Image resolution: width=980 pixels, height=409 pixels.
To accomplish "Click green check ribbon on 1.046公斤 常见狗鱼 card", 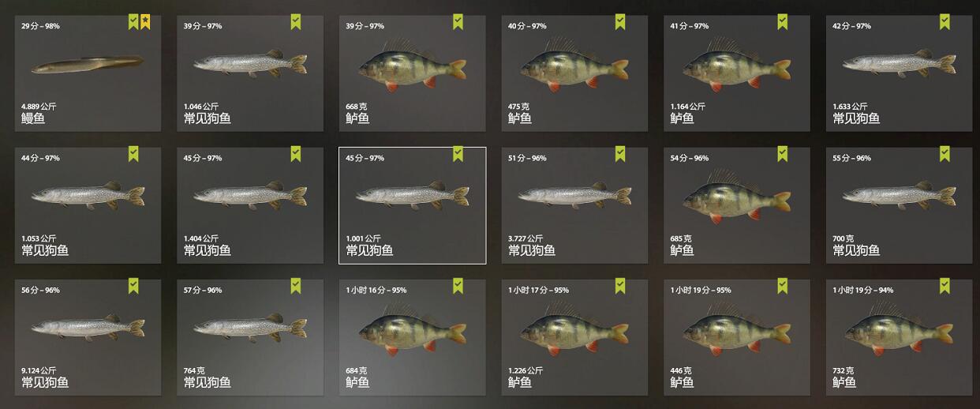I will 296,22.
